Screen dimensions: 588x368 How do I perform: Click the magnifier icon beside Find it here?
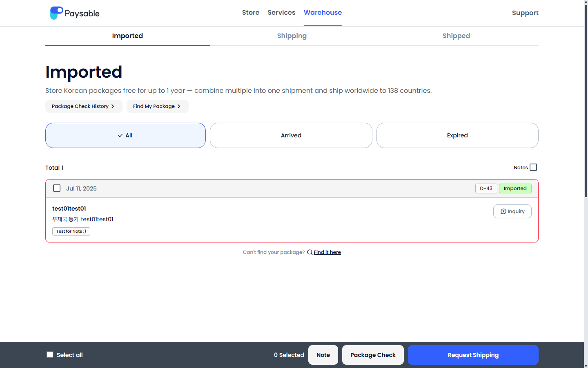click(x=310, y=252)
